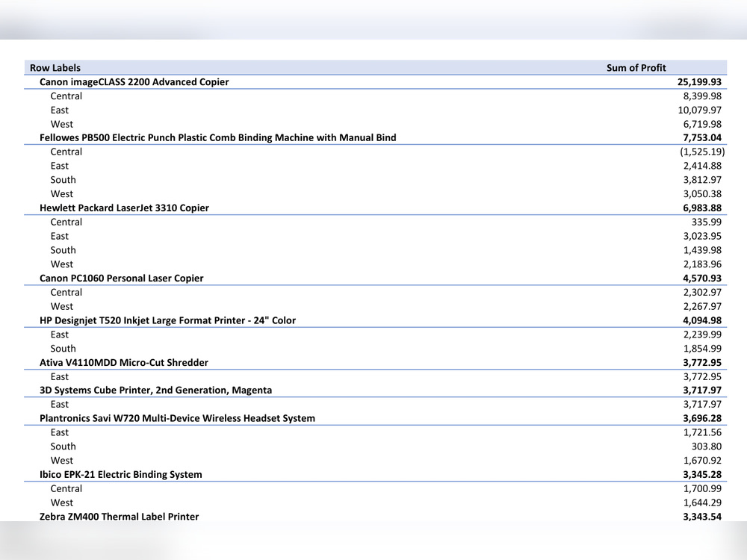The height and width of the screenshot is (560, 747).
Task: Select Central region under Canon imageCLASS 2200
Action: tap(66, 96)
